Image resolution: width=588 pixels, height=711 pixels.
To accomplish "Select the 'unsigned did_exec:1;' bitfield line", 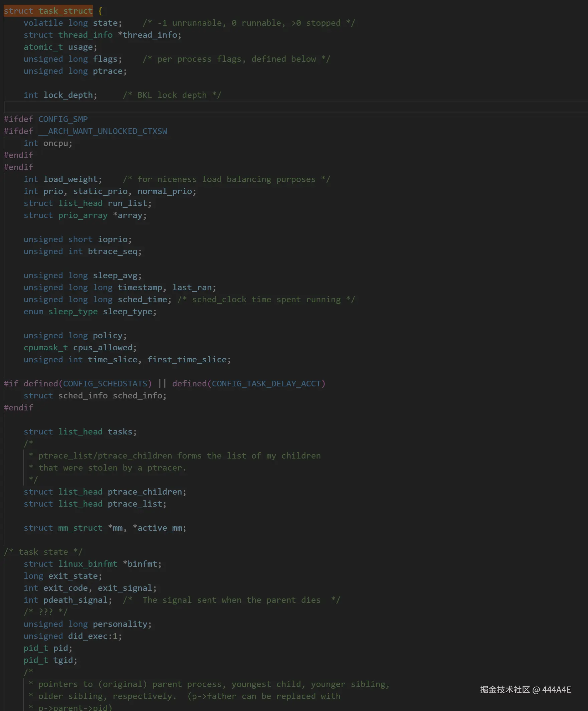I will click(x=73, y=636).
